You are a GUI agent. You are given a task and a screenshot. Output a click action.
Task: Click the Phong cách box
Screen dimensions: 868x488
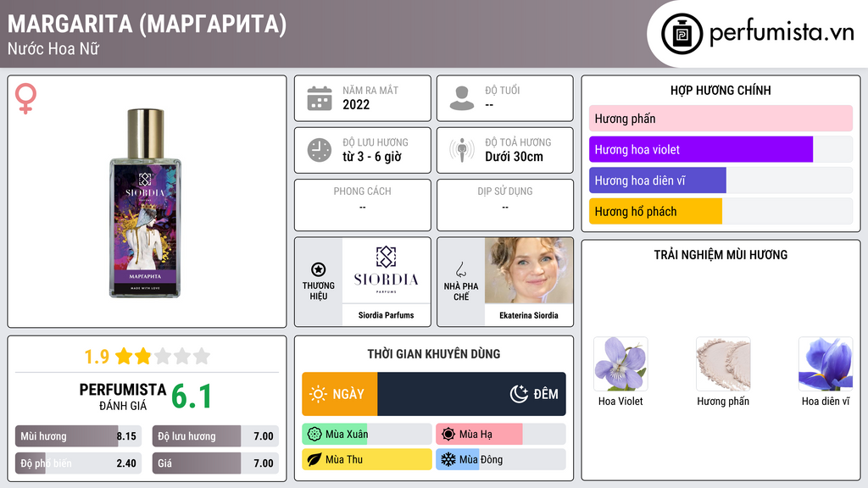tap(363, 205)
